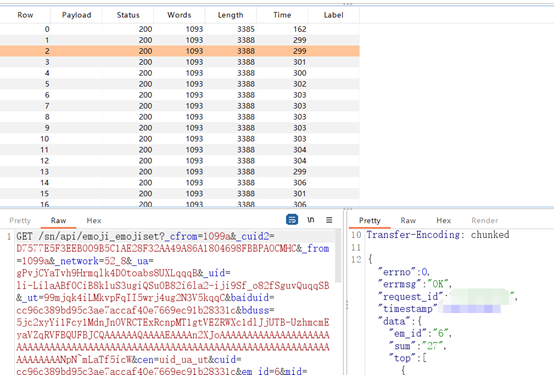Click the divider handle between request and response
Viewport: 554px width, 375px height.
[346, 305]
